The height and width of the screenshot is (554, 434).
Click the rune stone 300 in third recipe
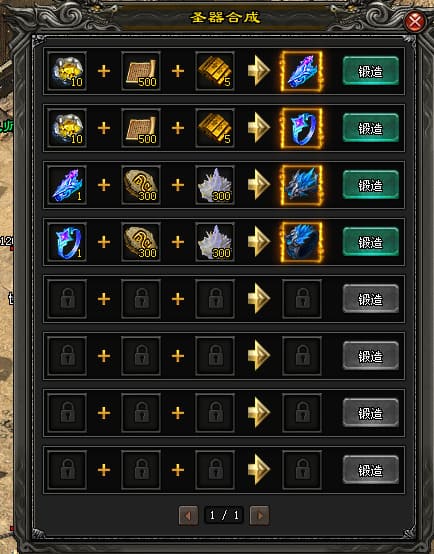click(141, 185)
